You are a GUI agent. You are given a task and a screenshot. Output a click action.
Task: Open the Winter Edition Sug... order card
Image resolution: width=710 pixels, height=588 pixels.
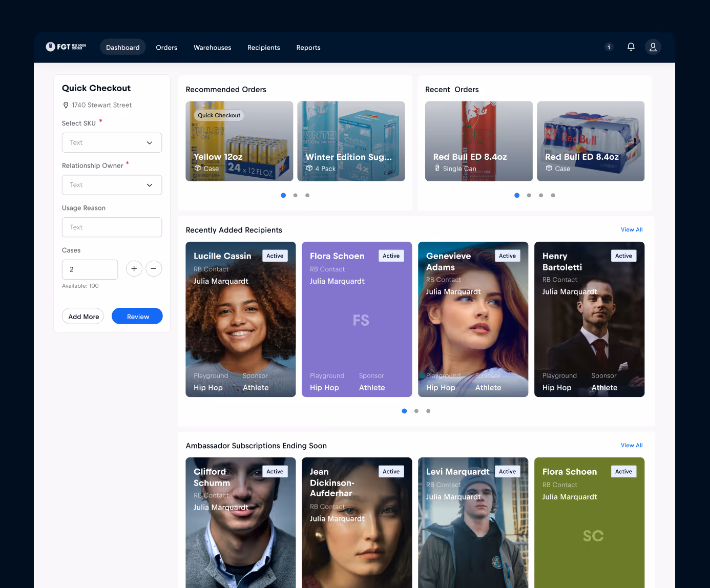coord(351,141)
